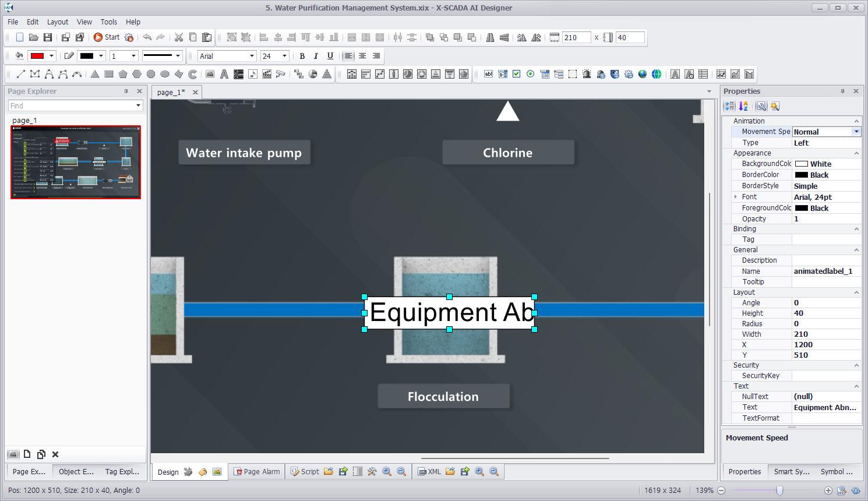
Task: Toggle bold text formatting
Action: click(x=302, y=56)
